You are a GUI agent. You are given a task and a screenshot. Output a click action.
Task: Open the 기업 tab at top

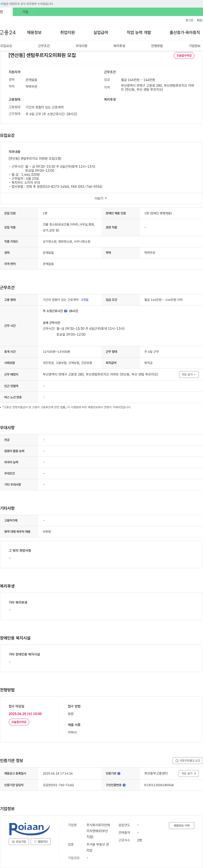coord(25,12)
